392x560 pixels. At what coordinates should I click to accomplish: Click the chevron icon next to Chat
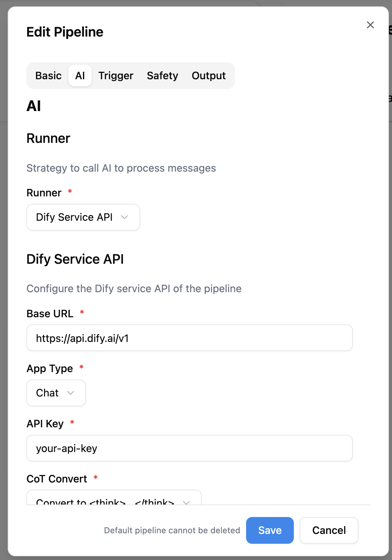click(x=70, y=393)
